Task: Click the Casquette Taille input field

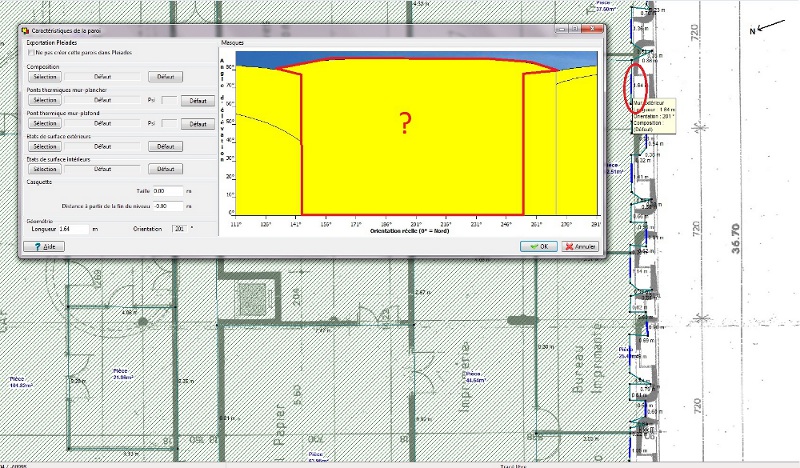Action: point(167,191)
